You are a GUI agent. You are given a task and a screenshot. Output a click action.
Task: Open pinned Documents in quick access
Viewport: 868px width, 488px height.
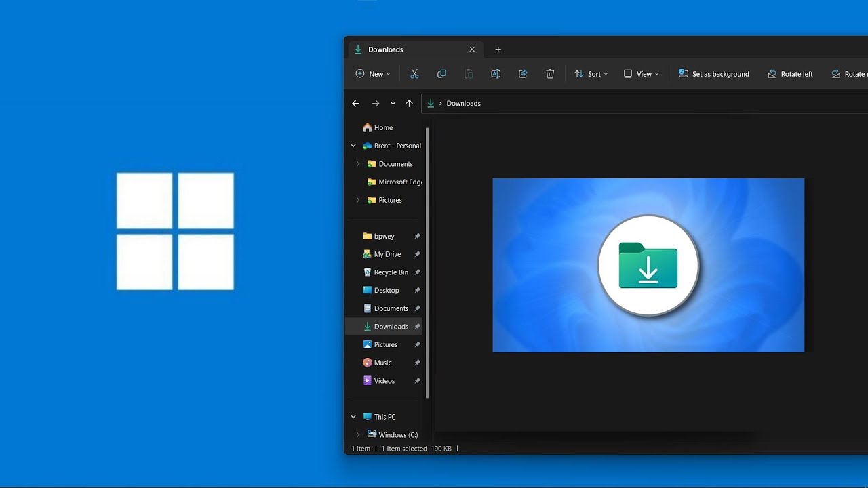[x=385, y=308]
